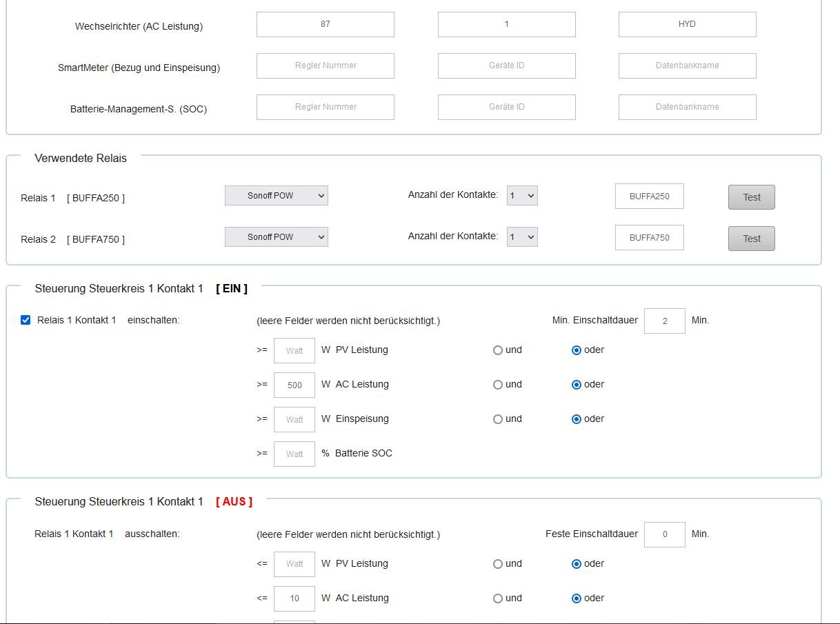840x624 pixels.
Task: Edit the AC Leistung 500 watt threshold field
Action: (x=294, y=385)
